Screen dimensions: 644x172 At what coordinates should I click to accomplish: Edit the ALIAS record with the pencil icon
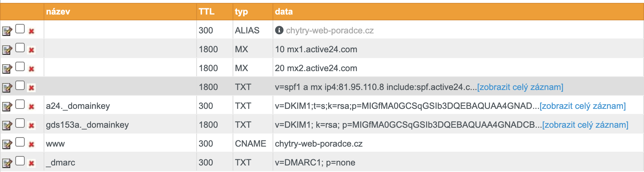[7, 31]
